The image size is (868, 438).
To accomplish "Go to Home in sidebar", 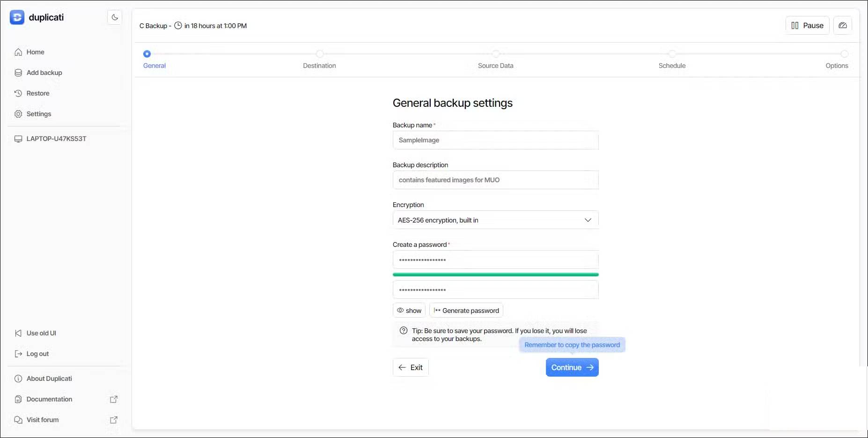I will point(35,52).
